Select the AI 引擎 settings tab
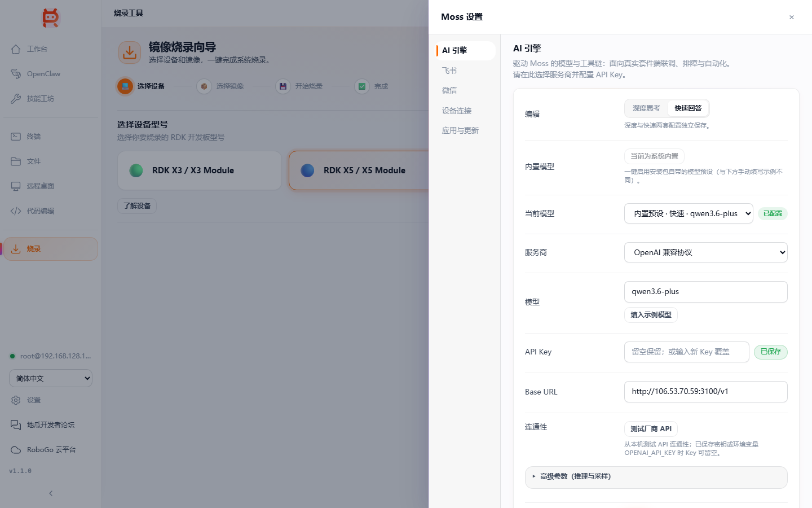The width and height of the screenshot is (812, 508). click(x=466, y=50)
